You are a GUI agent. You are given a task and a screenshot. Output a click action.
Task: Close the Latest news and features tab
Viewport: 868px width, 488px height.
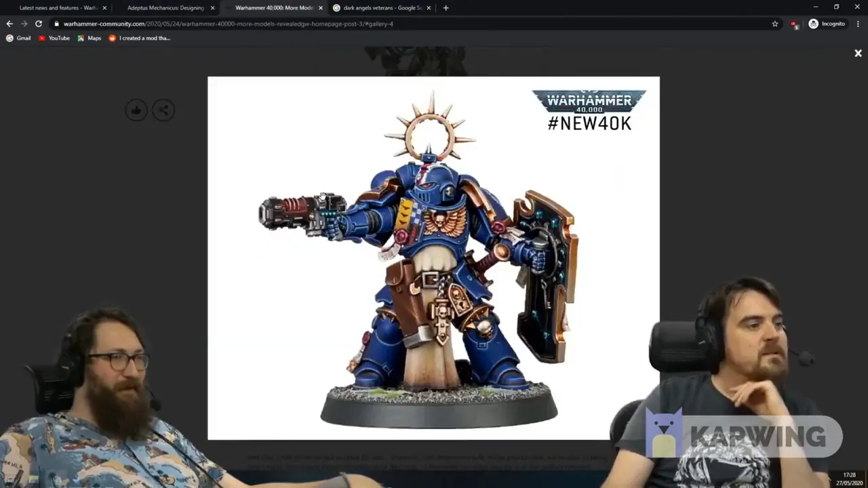[104, 7]
